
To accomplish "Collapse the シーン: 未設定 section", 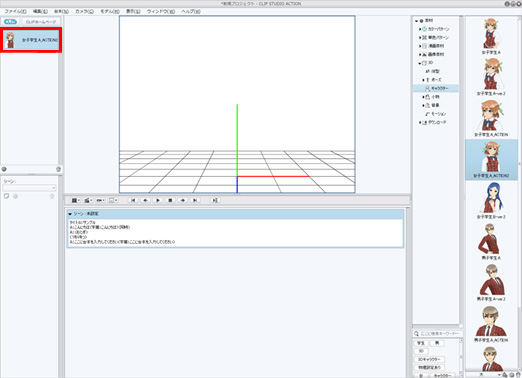I will tap(70, 214).
